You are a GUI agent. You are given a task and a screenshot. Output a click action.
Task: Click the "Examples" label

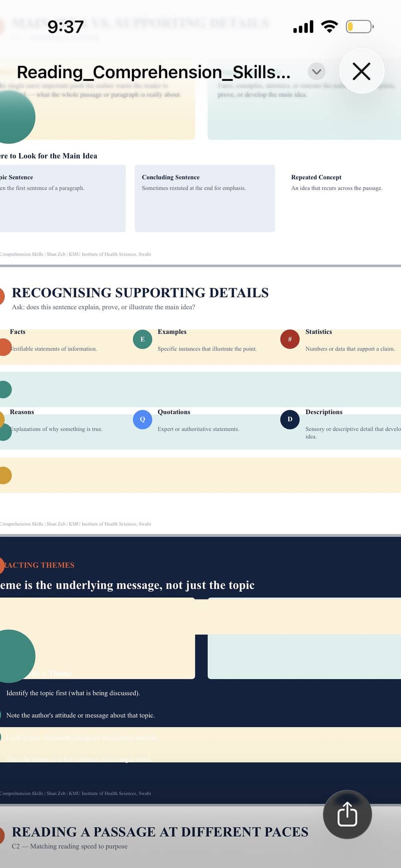tap(172, 332)
